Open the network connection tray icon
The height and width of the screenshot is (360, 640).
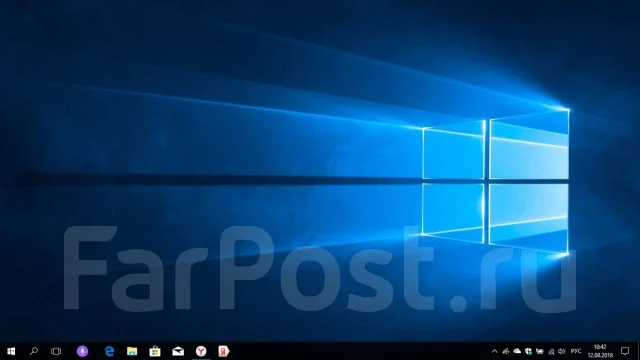click(x=551, y=351)
